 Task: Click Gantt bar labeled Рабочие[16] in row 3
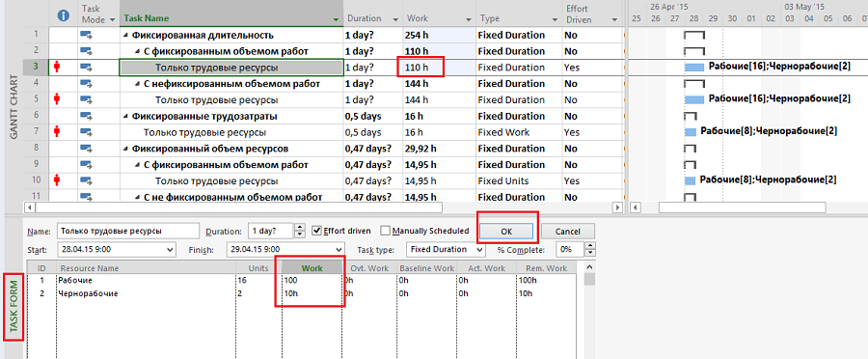tap(694, 68)
